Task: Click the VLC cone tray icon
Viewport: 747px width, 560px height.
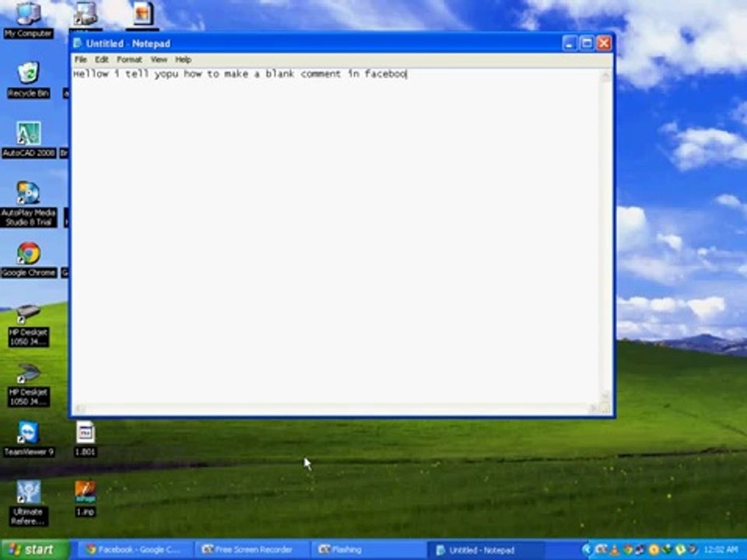Action: 614,550
